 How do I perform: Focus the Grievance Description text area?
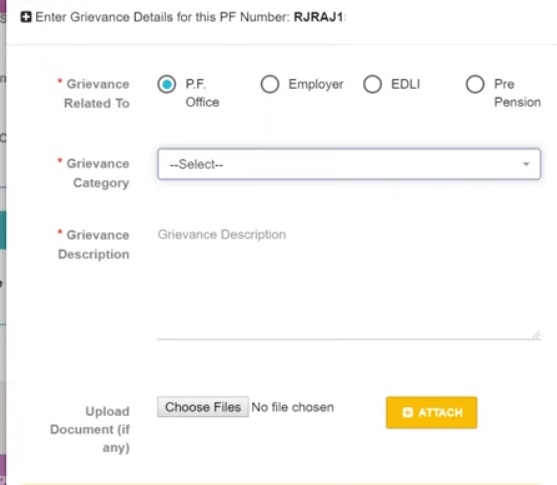(349, 281)
